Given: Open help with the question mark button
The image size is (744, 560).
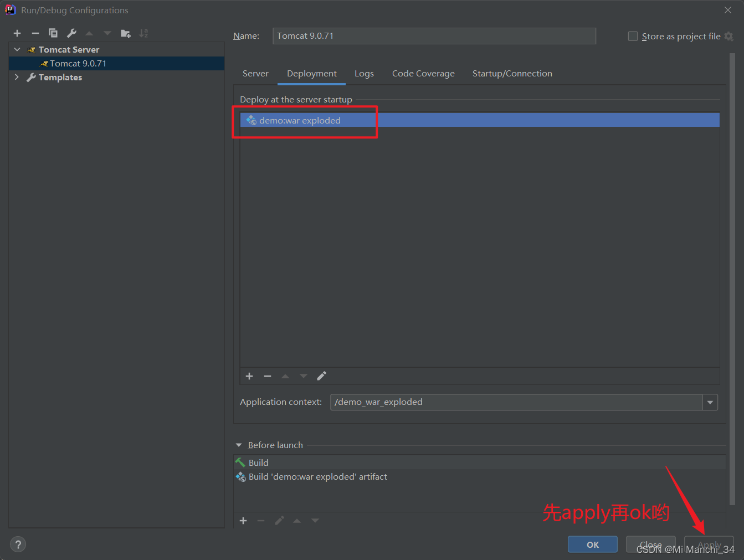Looking at the screenshot, I should 18,544.
